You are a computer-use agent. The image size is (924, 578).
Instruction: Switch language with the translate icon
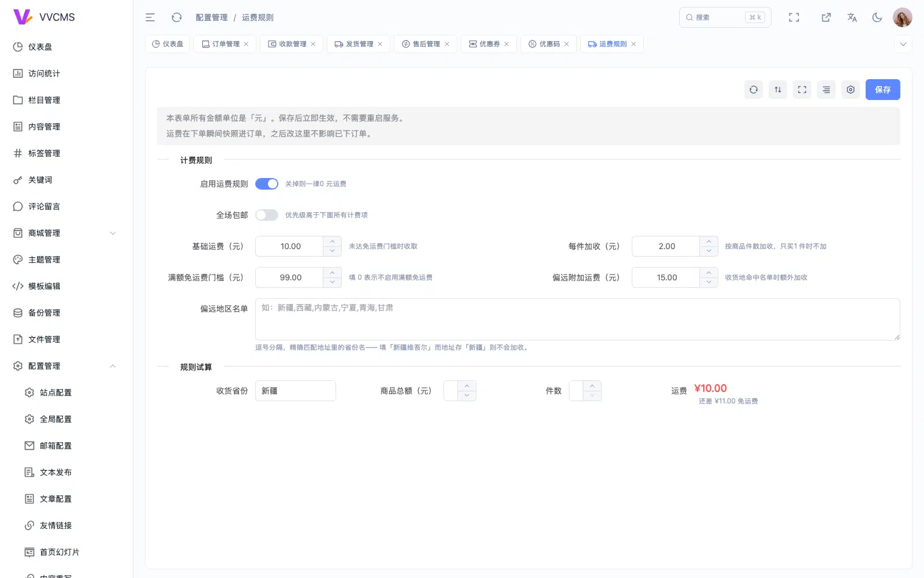(x=852, y=17)
